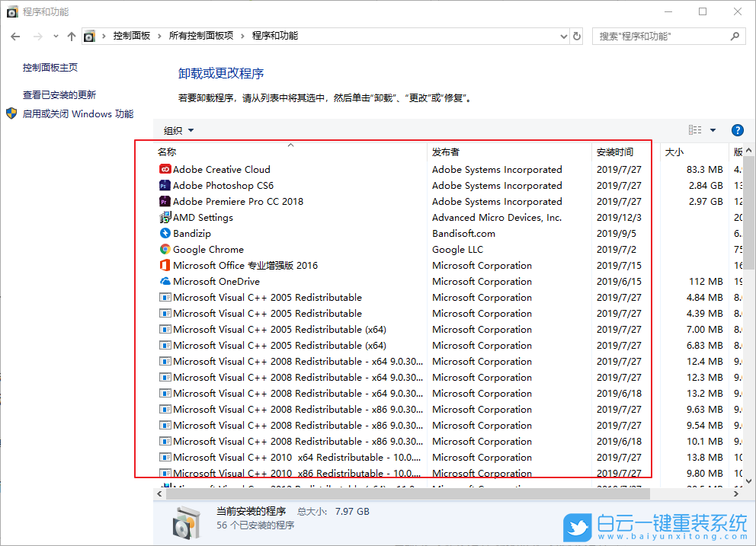Click the Adobe Creative Cloud icon
This screenshot has width=756, height=546.
click(x=165, y=169)
